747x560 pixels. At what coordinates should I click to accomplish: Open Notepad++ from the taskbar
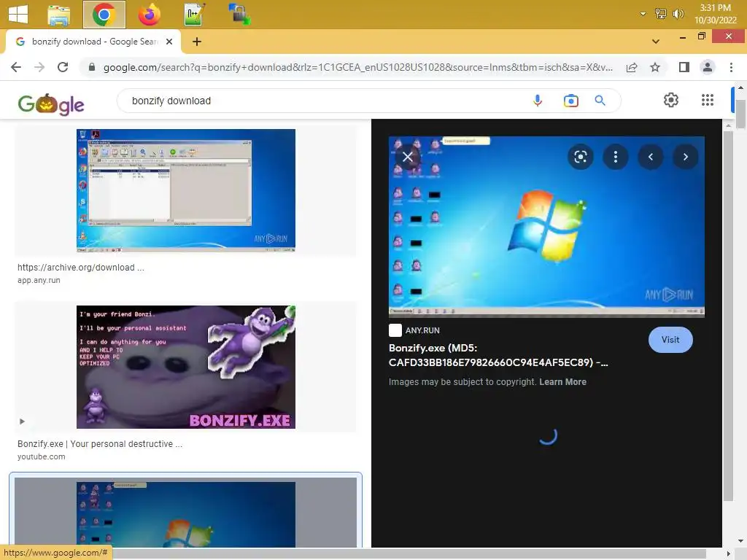point(194,15)
